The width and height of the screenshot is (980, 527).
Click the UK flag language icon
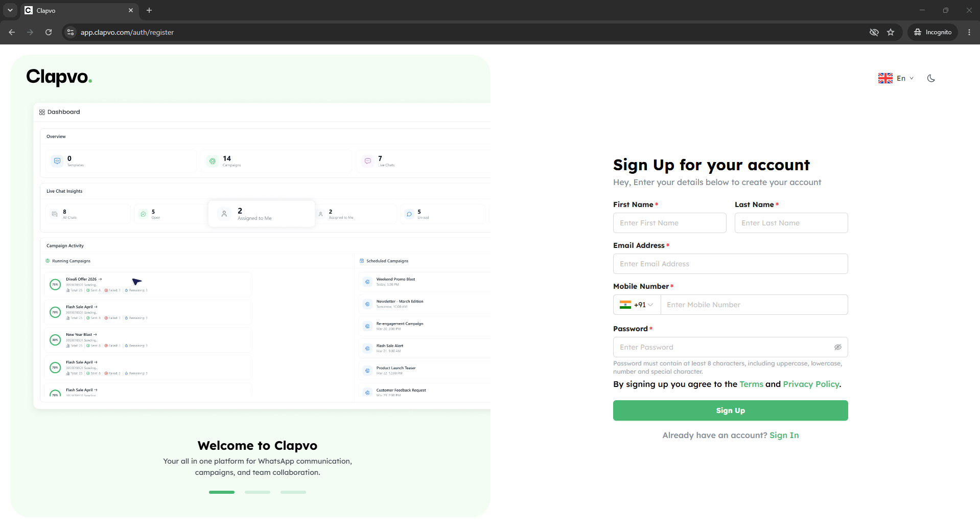point(885,78)
